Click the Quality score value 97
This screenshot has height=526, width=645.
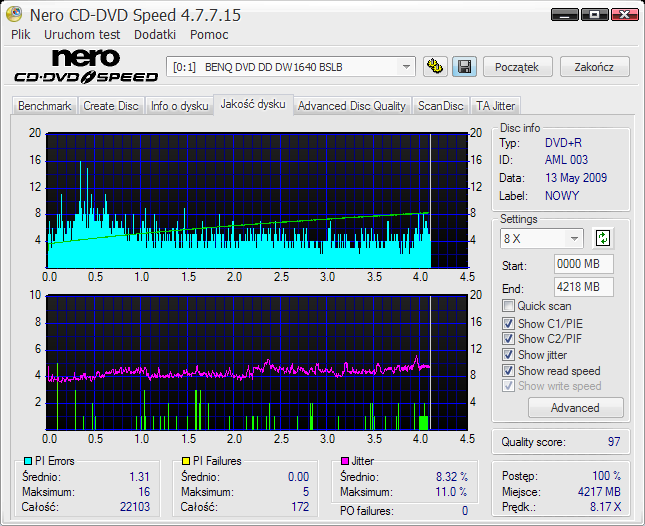(614, 442)
